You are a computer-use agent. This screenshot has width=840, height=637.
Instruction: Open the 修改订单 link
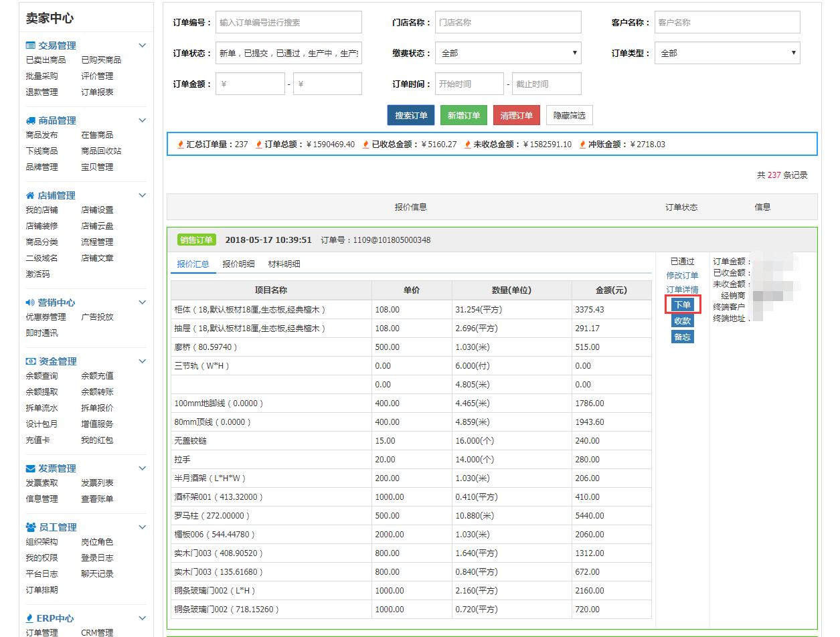coord(682,276)
